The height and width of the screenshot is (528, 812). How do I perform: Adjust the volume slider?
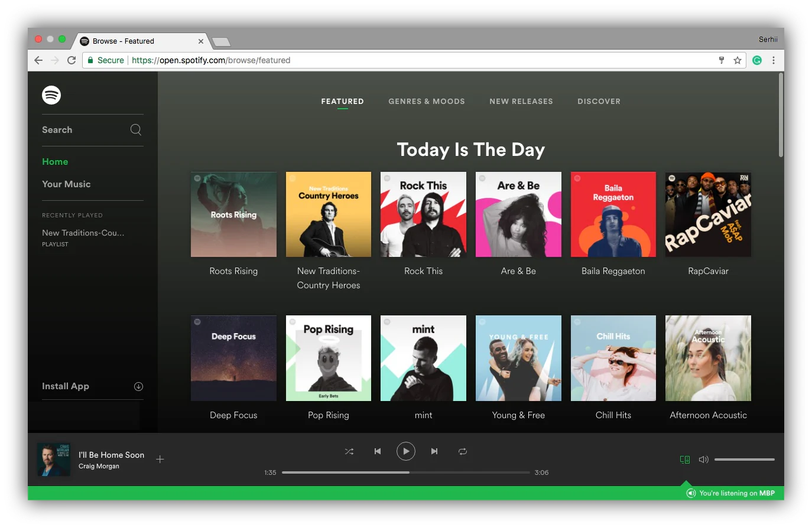click(745, 459)
